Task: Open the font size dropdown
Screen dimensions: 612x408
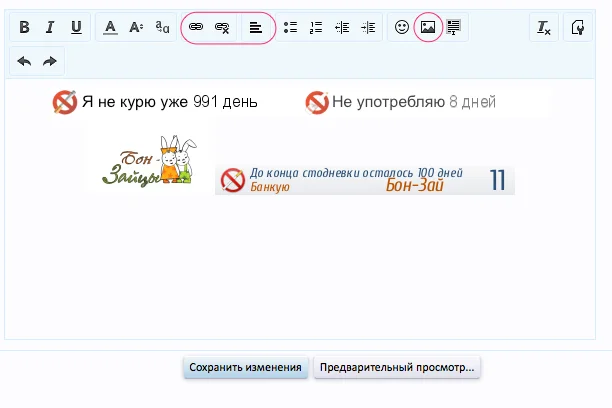Action: pos(136,28)
